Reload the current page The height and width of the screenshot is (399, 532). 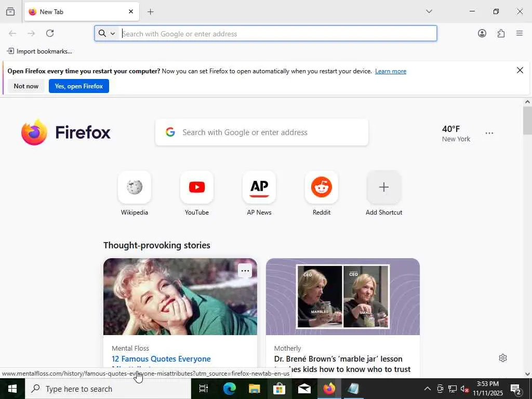[x=50, y=33]
